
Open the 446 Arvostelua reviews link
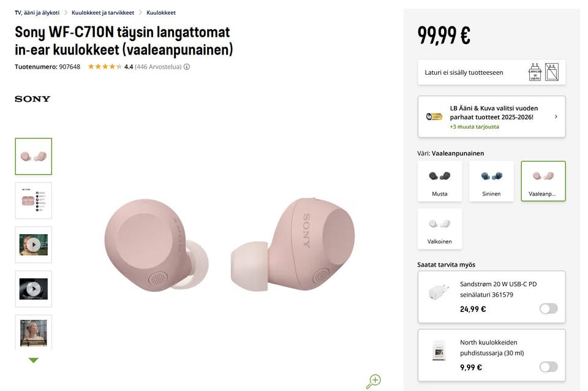[x=159, y=67]
